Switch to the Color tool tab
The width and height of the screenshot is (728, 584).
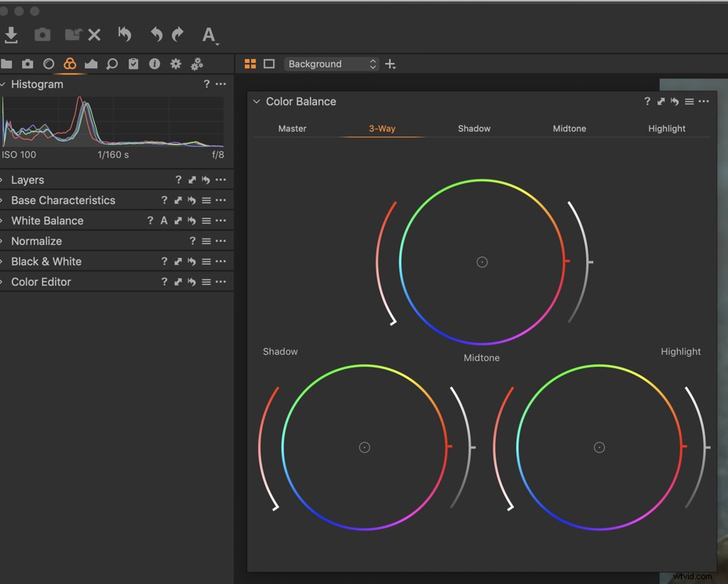click(x=69, y=64)
